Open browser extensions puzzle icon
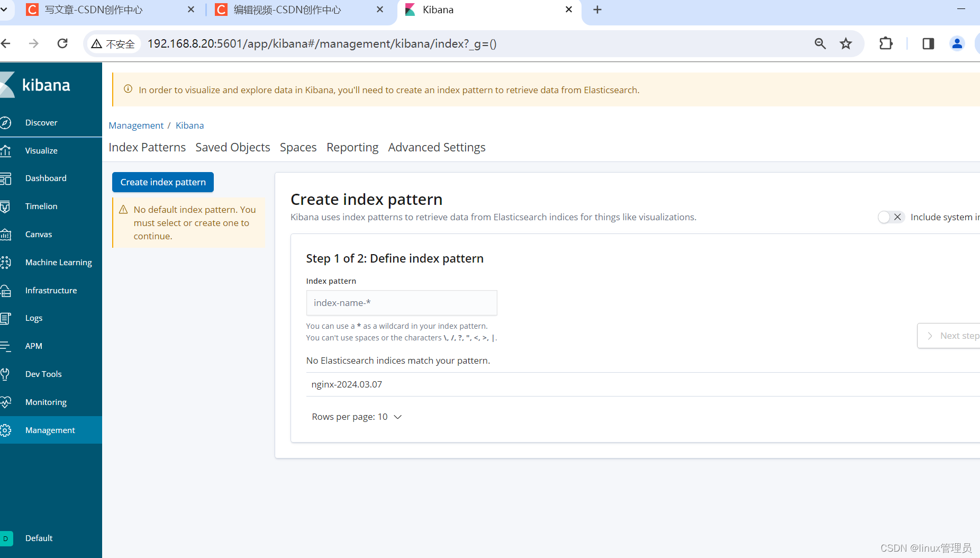Viewport: 980px width, 558px height. pos(886,43)
